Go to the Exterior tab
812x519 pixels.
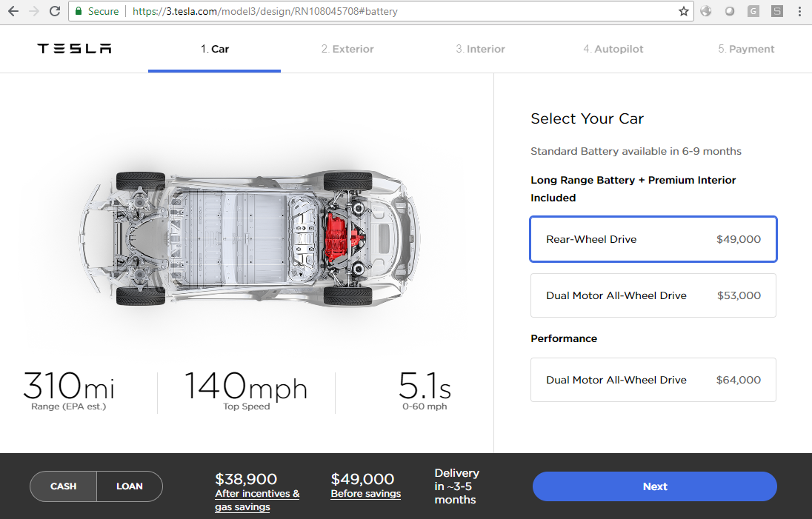(347, 49)
